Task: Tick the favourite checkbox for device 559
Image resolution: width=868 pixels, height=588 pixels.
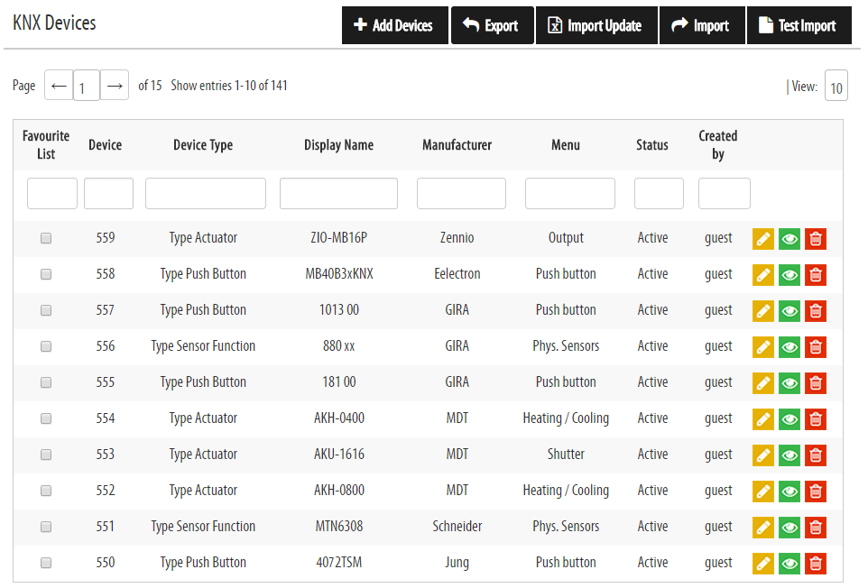Action: (x=46, y=238)
